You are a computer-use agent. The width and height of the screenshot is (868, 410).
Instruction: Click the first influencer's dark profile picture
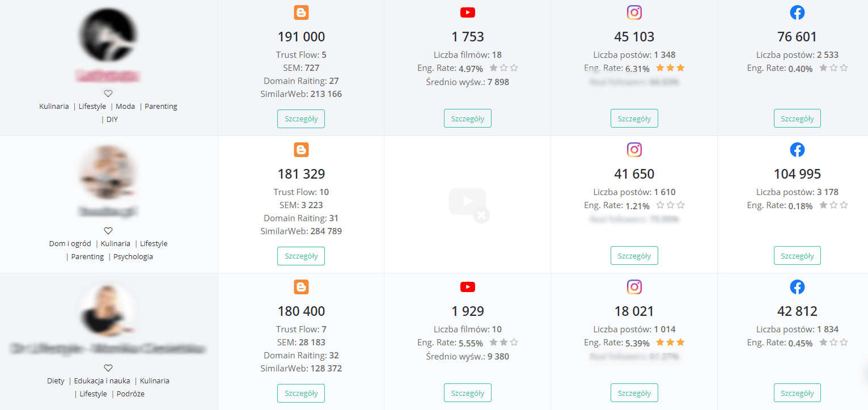pos(108,35)
